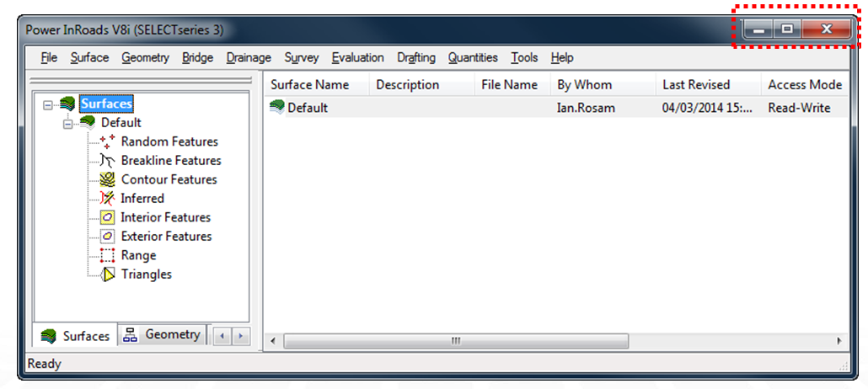The height and width of the screenshot is (389, 868).
Task: Open the Tools menu
Action: 524,57
